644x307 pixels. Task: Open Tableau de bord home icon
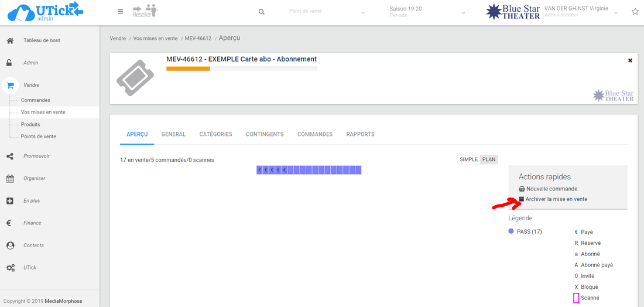pos(10,40)
